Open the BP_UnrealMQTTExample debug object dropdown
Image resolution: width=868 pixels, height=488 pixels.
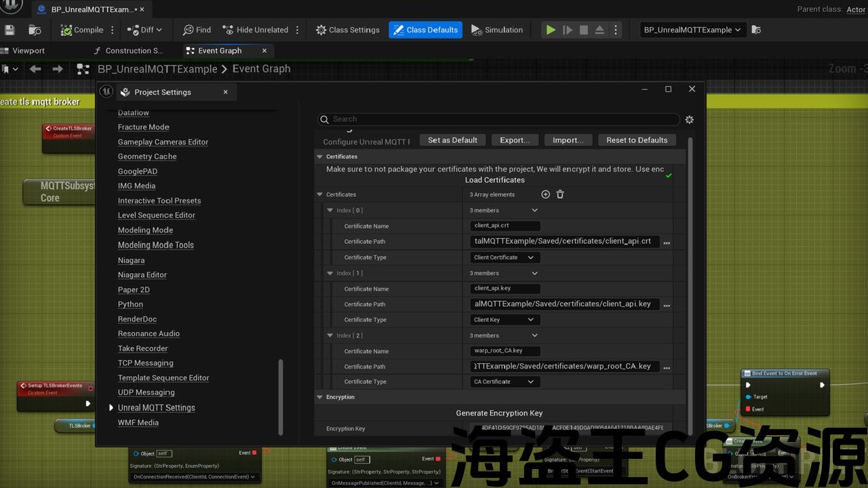pyautogui.click(x=692, y=30)
